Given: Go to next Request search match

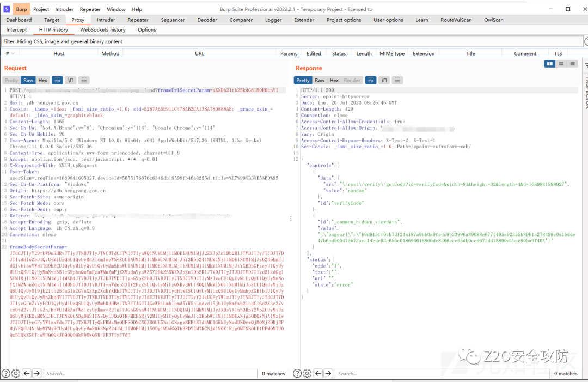Looking at the screenshot, I should [x=37, y=373].
